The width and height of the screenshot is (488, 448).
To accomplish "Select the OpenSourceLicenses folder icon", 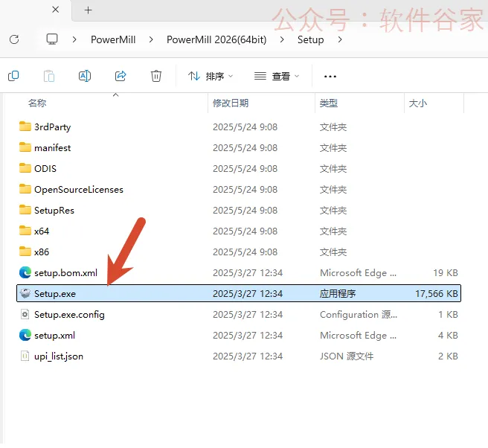I will [x=25, y=189].
